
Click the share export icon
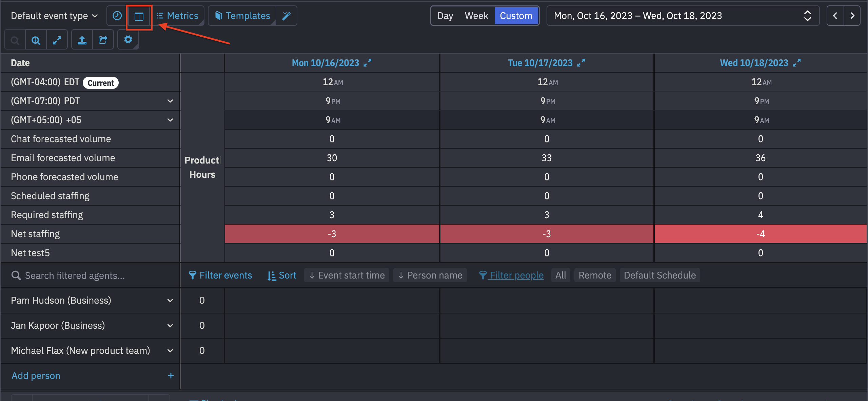click(x=103, y=40)
